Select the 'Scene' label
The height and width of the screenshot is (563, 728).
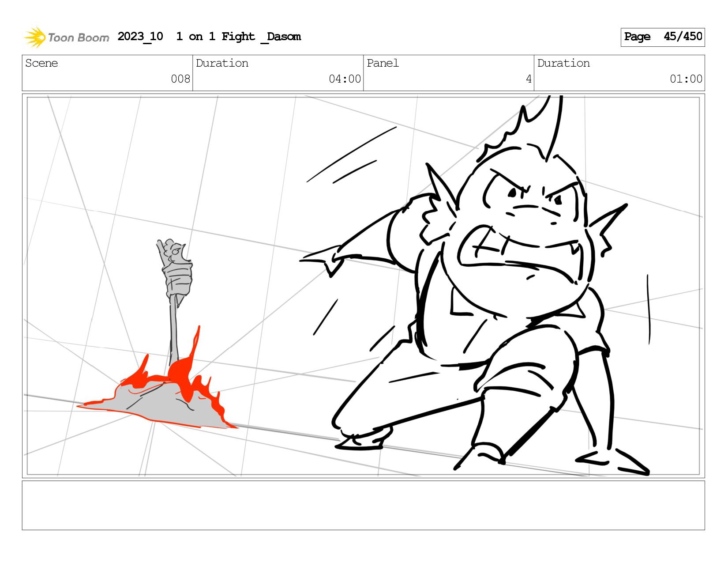41,63
